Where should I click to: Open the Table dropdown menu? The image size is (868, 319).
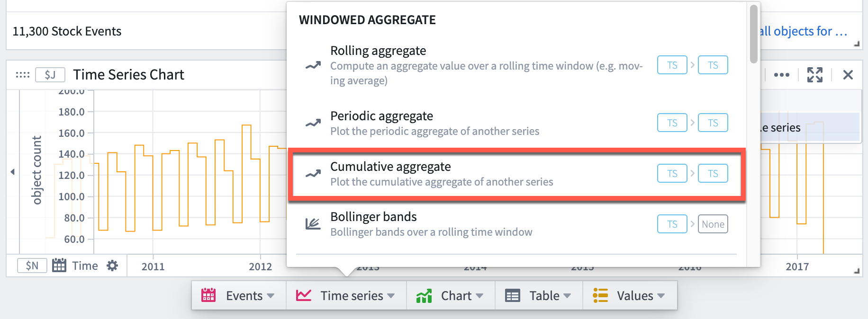point(539,296)
